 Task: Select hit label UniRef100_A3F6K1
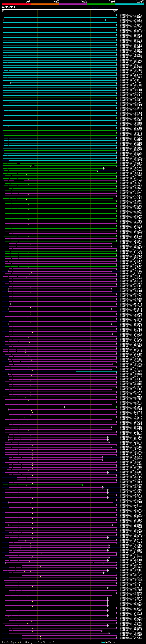click(131, 70)
